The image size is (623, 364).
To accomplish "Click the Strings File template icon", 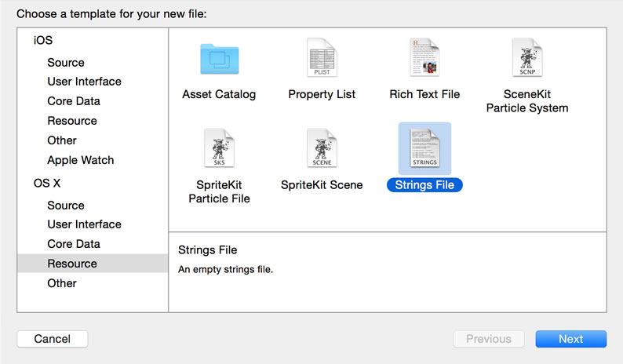I will [x=424, y=148].
